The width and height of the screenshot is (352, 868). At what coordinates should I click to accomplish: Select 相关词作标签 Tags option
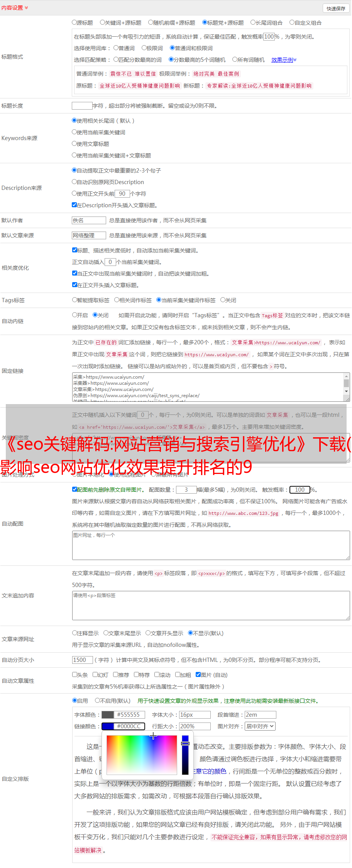coord(117,300)
